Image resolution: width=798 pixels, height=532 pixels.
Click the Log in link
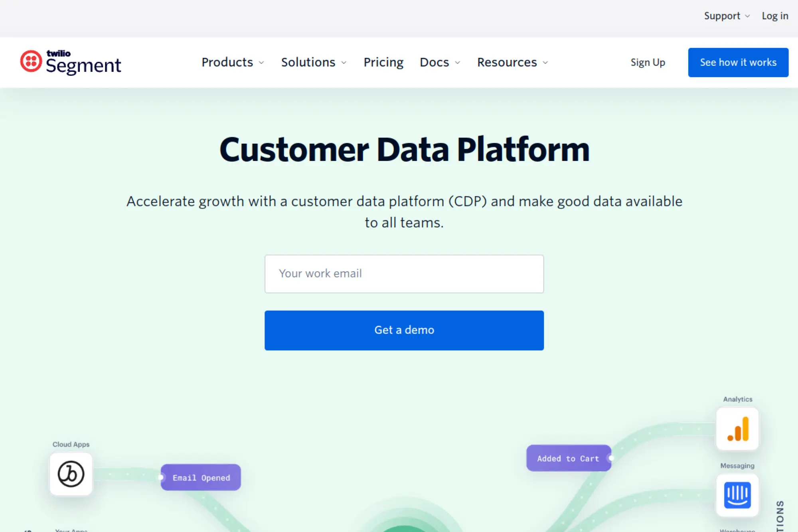coord(774,16)
